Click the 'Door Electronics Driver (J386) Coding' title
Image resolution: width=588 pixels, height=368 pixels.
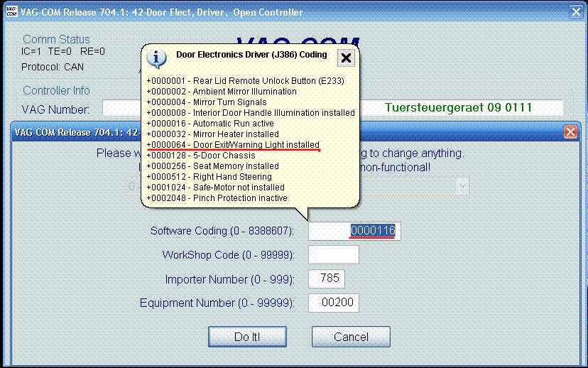point(251,55)
